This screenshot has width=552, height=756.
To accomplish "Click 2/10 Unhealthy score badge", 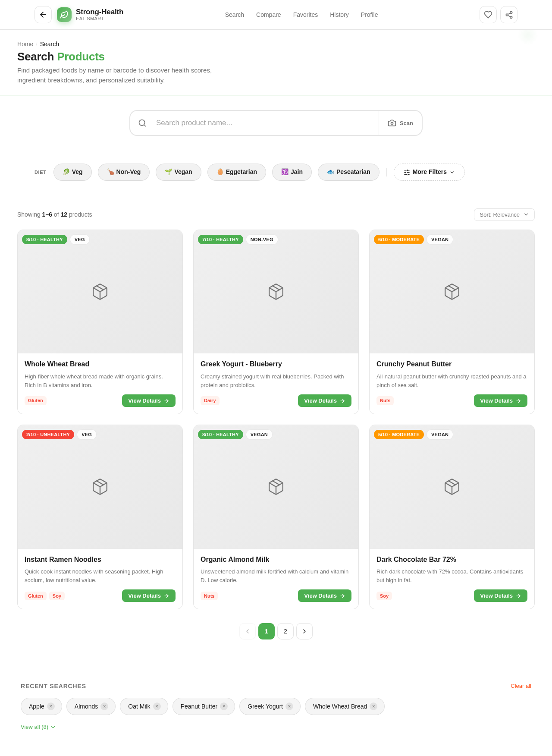I will tap(48, 435).
